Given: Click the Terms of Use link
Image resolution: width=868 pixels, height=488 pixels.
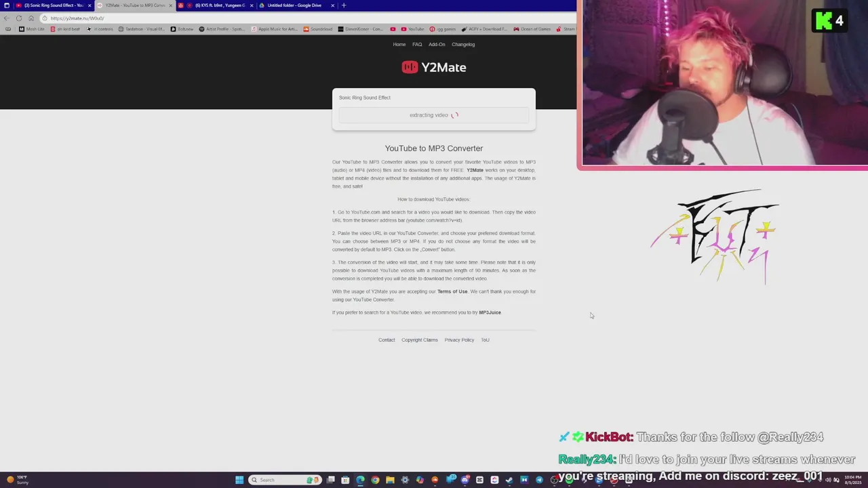Looking at the screenshot, I should (x=452, y=291).
